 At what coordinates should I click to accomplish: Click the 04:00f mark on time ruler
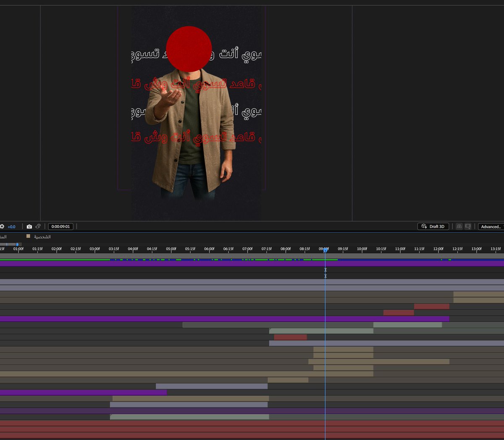[133, 249]
